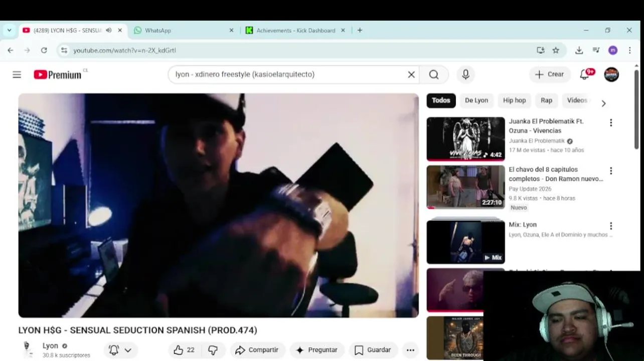Open El chavo del 8 thumbnail

tap(465, 187)
